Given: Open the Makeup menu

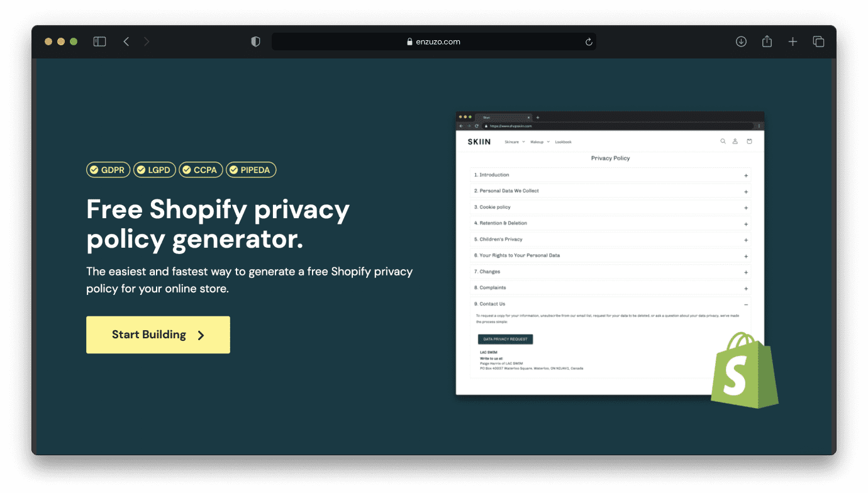Looking at the screenshot, I should (540, 142).
